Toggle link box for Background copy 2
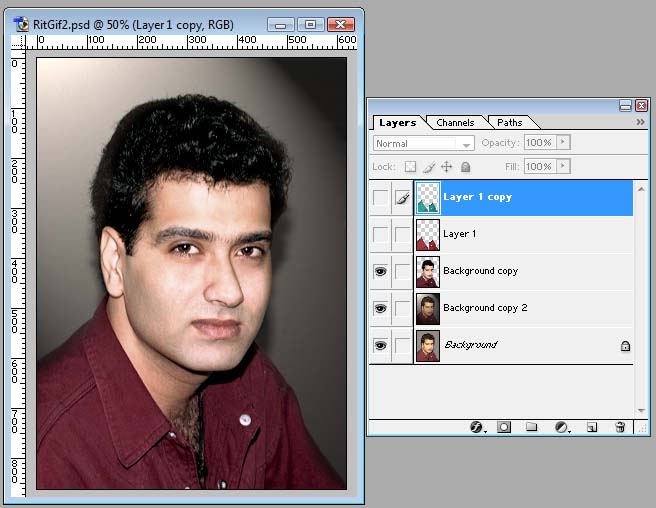656x508 pixels. point(402,308)
